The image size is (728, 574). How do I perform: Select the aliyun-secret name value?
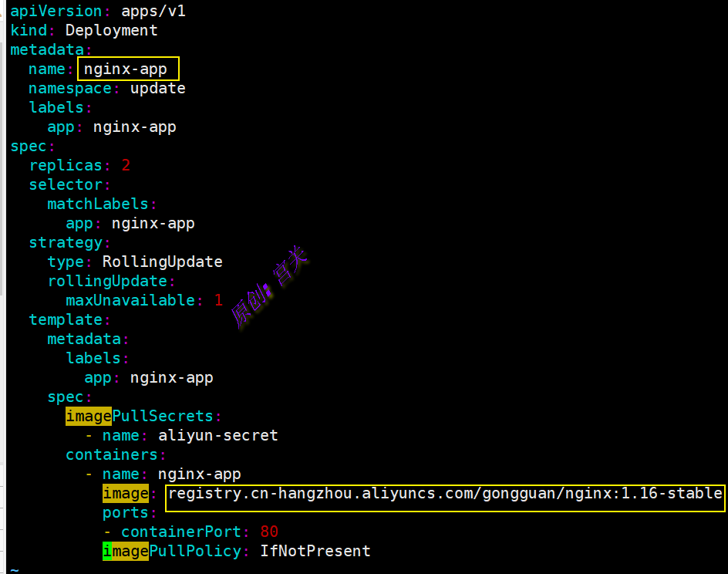pos(217,435)
